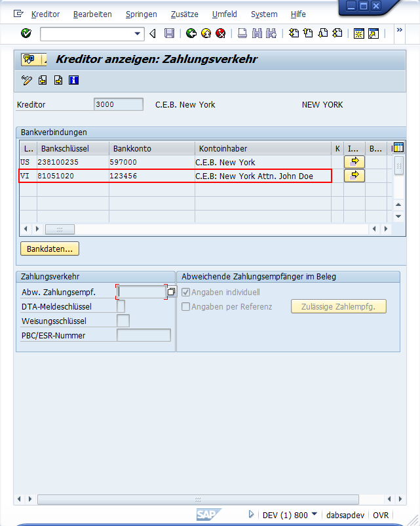Go to Next page icon
This screenshot has width=420, height=526.
pyautogui.click(x=323, y=33)
